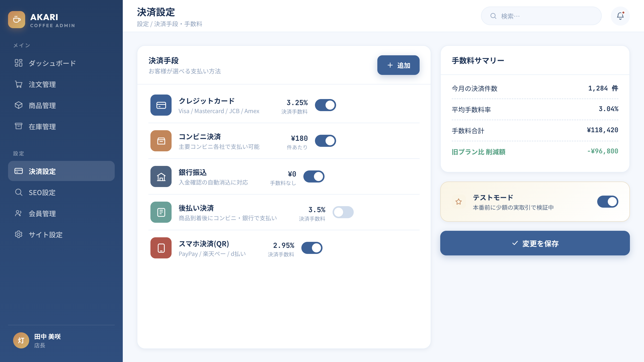Image resolution: width=644 pixels, height=362 pixels.
Task: Disable the クレジットカード payment toggle
Action: (326, 105)
